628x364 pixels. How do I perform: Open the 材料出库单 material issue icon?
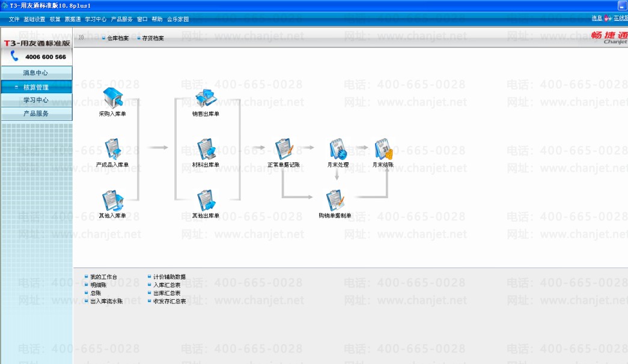tap(206, 149)
